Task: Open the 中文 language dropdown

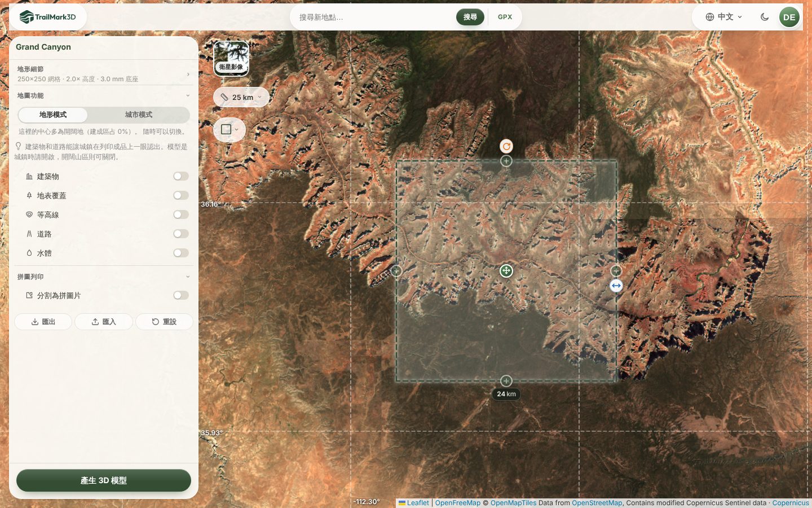Action: [x=724, y=17]
